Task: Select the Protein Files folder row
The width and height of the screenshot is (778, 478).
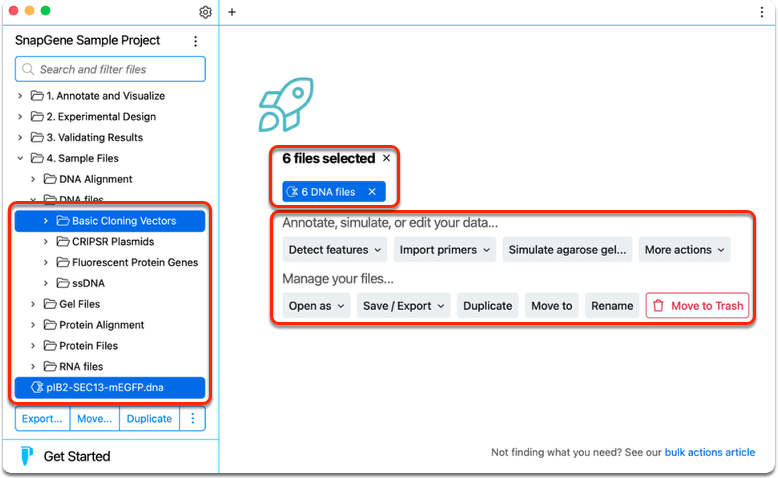Action: 110,346
